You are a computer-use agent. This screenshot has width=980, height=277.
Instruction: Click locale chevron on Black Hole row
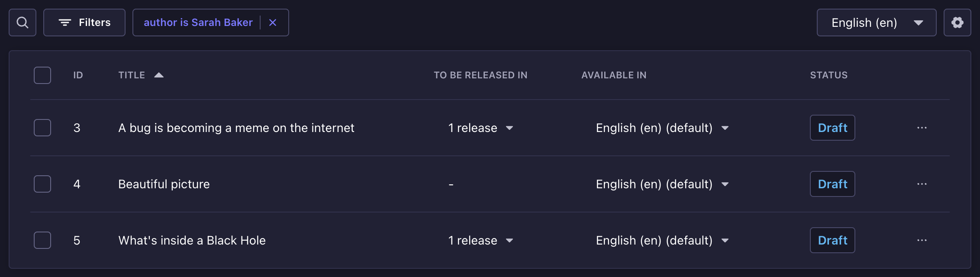click(725, 241)
